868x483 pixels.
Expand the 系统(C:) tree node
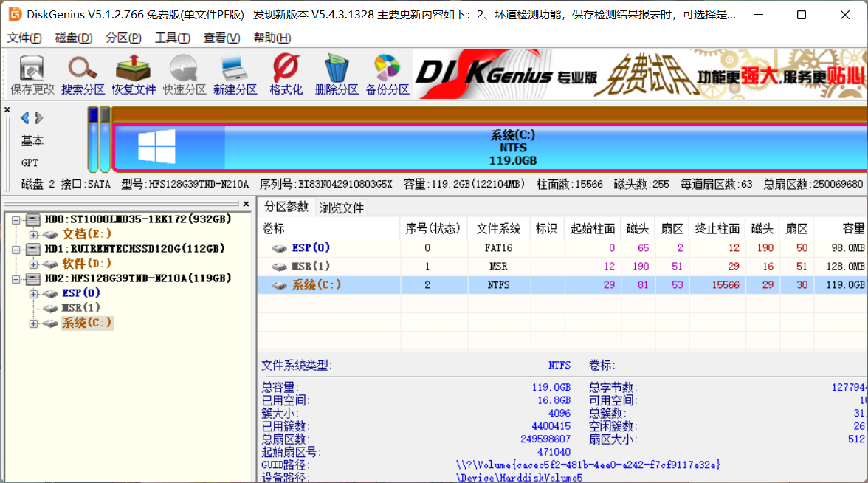click(x=33, y=323)
